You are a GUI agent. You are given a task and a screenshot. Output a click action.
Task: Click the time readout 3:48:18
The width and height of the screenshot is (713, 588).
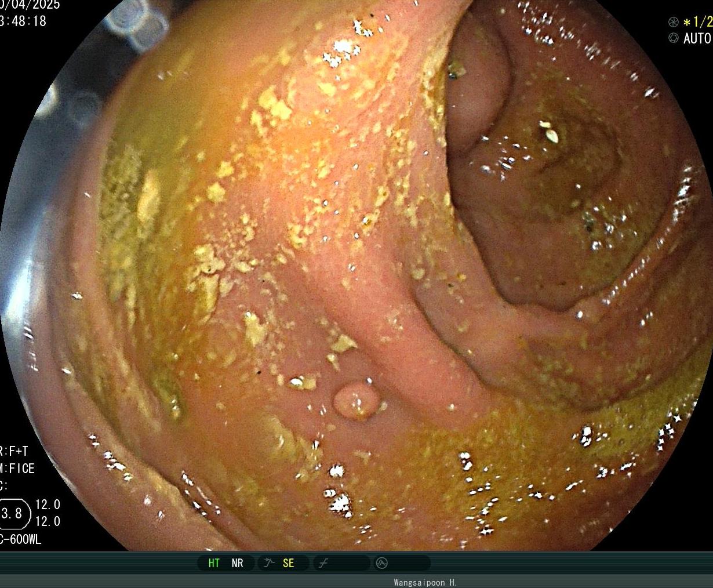point(23,21)
